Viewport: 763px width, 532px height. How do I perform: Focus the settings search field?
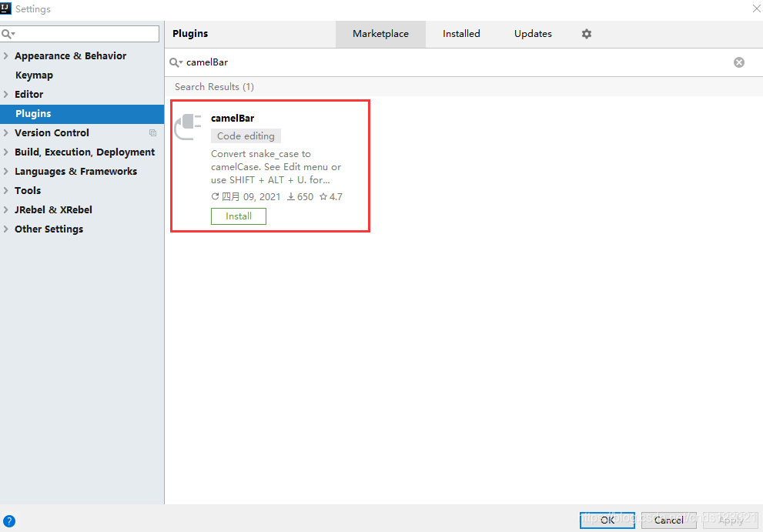tap(80, 34)
